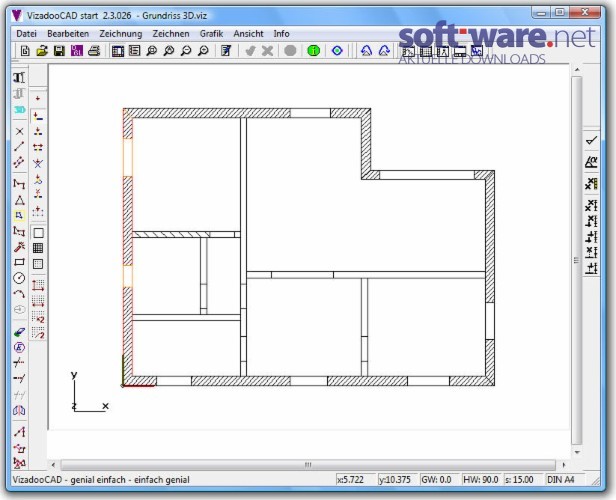
Task: Click the grey circle stop icon
Action: (290, 51)
